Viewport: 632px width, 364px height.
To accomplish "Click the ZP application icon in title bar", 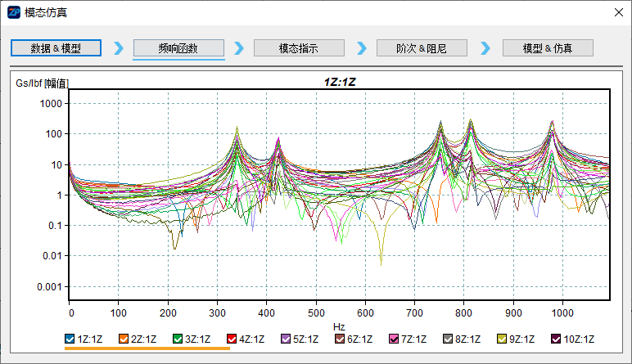I will 14,12.
